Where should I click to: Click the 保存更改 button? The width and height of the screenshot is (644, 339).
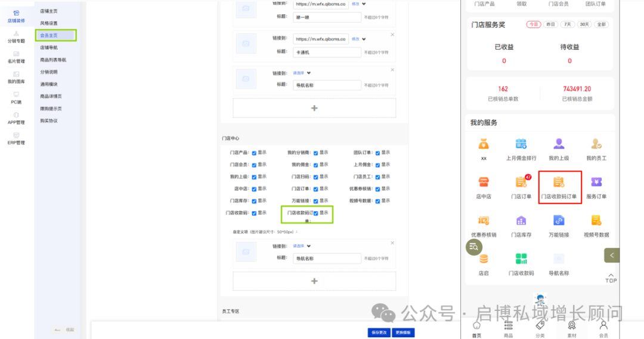tap(379, 332)
